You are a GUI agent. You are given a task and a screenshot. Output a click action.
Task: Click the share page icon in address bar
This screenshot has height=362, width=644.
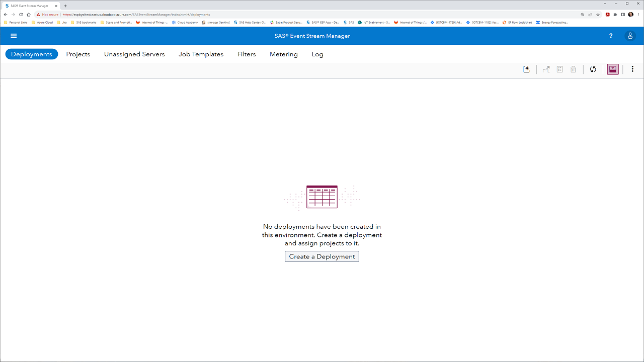tap(590, 15)
